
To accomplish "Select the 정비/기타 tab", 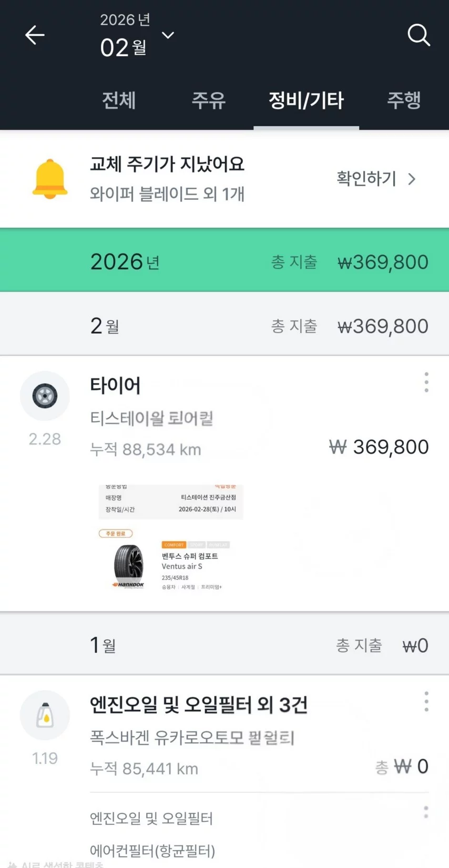I will click(x=306, y=100).
